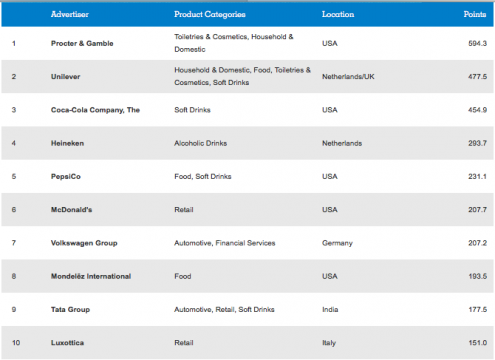Select Volkswagen Group in the table
Image resolution: width=495 pixels, height=360 pixels.
pos(84,243)
